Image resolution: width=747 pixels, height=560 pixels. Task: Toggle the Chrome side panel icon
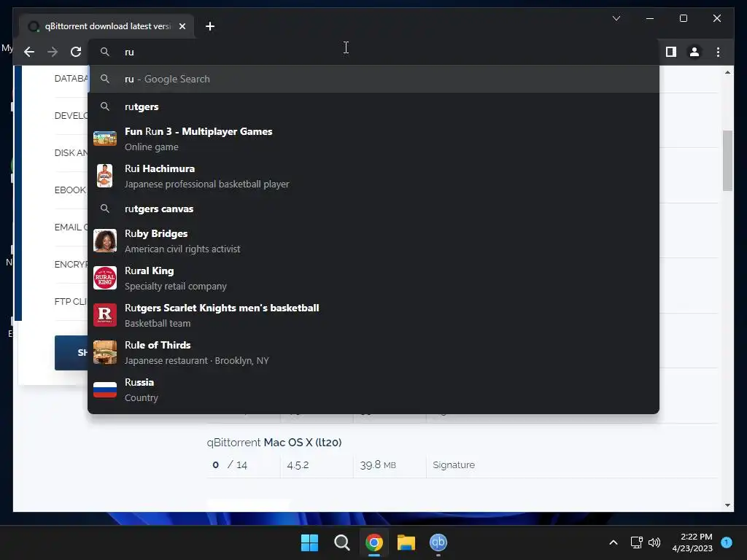point(671,52)
